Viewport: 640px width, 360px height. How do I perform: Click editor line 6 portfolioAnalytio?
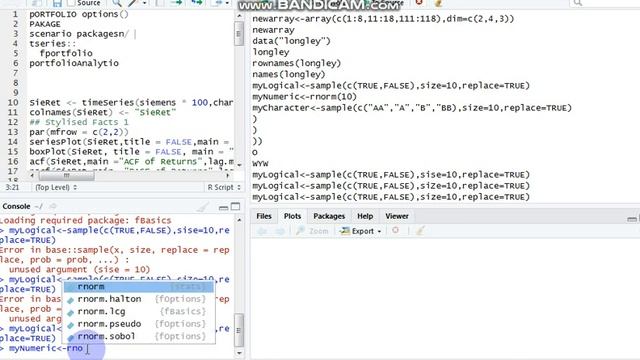pos(74,63)
